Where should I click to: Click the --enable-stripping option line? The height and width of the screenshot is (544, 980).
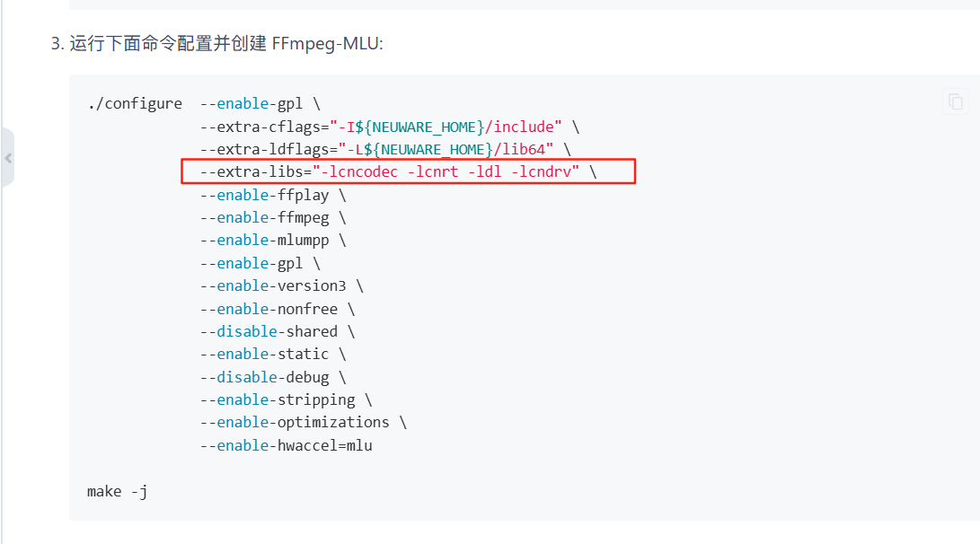point(286,399)
